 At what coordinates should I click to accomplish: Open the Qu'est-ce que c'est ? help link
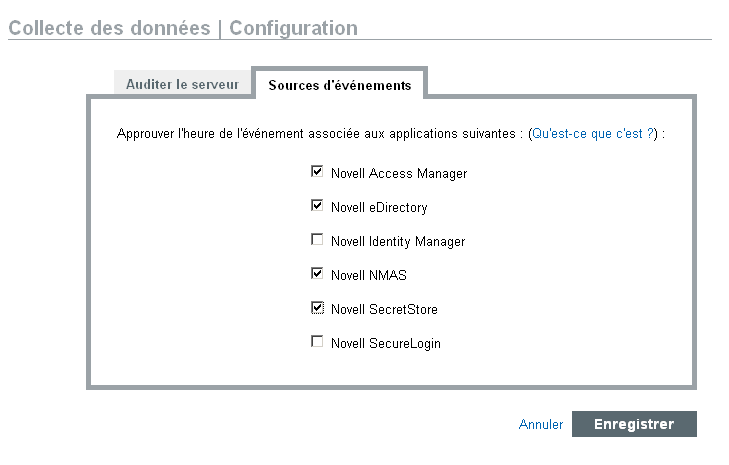click(594, 133)
